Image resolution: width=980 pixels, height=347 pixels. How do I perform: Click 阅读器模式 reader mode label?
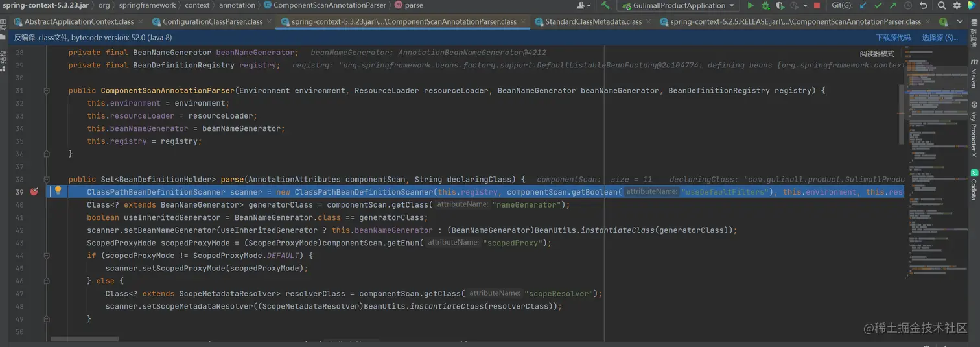[877, 54]
